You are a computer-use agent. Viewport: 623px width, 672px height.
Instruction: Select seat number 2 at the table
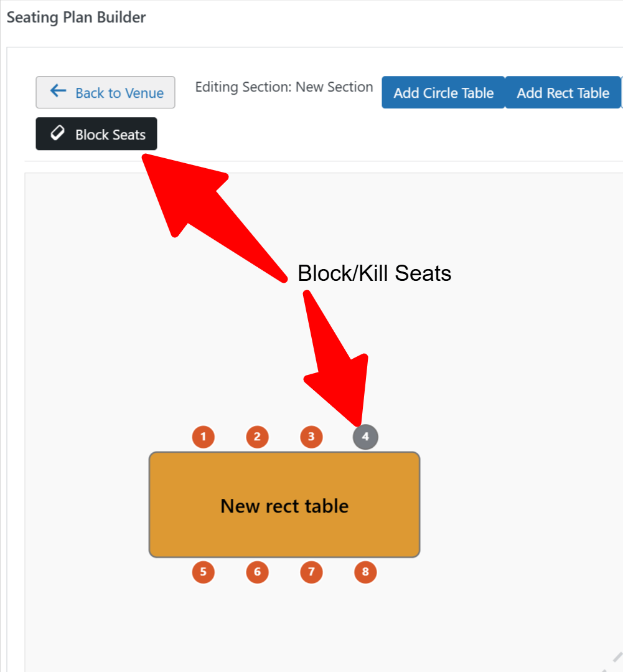click(257, 437)
